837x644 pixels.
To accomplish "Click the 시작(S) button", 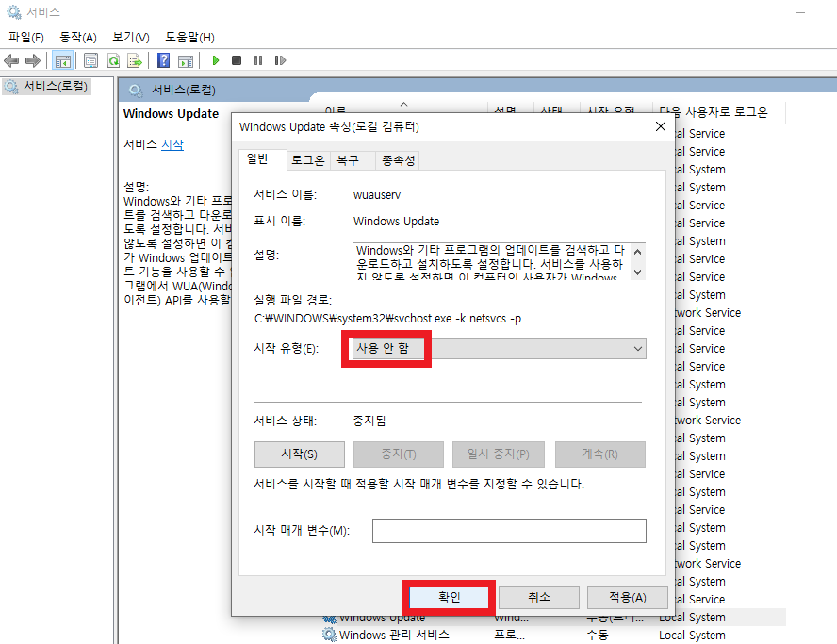I will pos(300,454).
